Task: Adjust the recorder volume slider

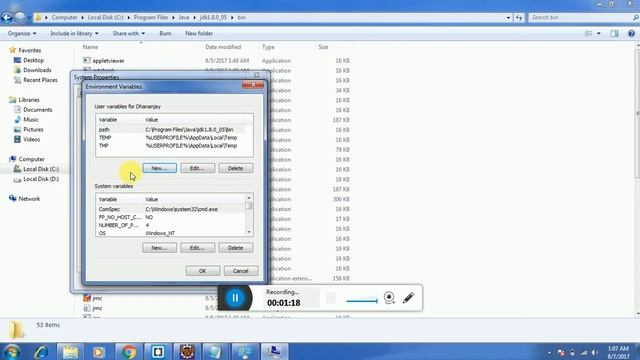Action: click(x=362, y=301)
